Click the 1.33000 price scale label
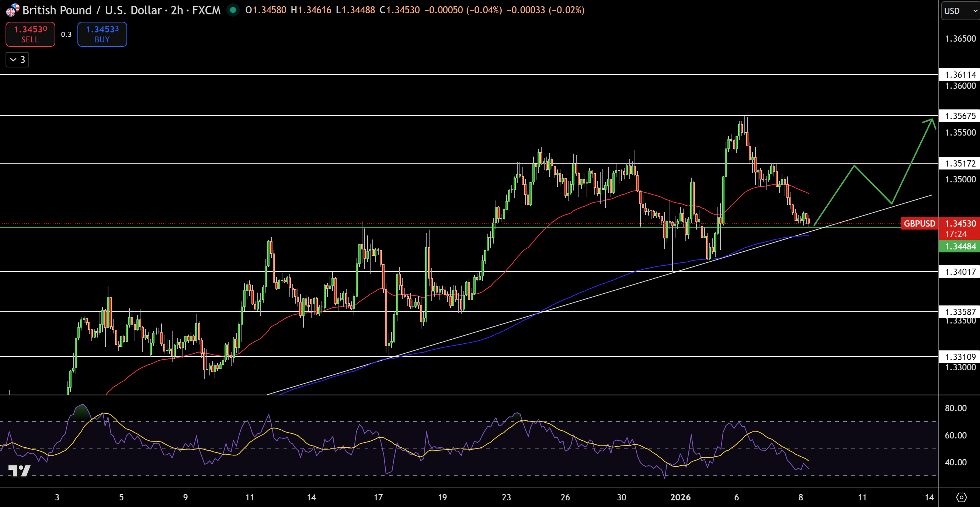 pyautogui.click(x=960, y=367)
